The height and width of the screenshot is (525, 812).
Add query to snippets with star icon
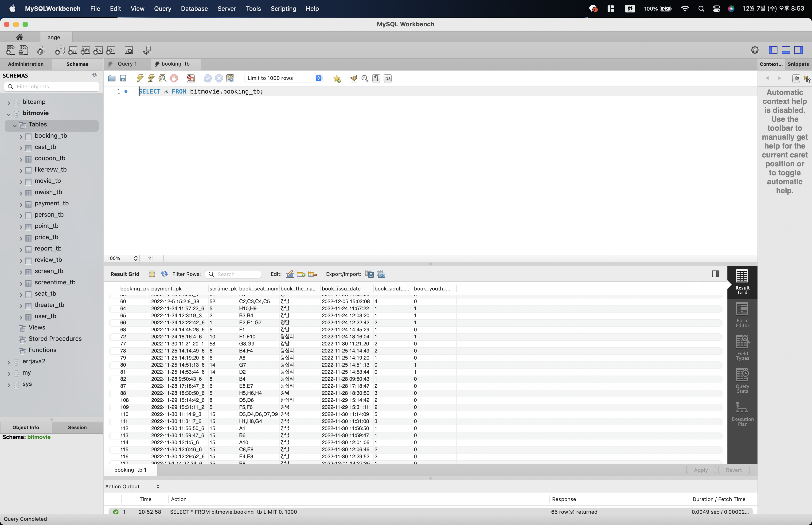tap(337, 79)
